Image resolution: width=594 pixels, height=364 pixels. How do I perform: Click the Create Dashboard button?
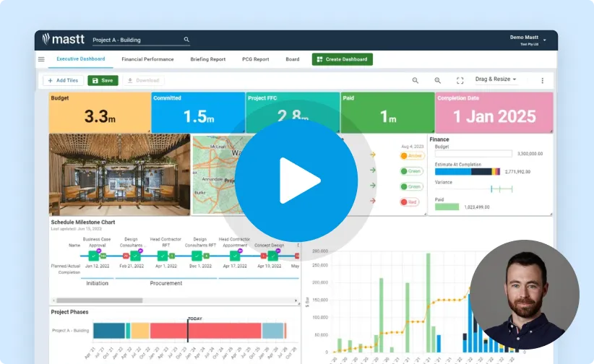(x=343, y=59)
